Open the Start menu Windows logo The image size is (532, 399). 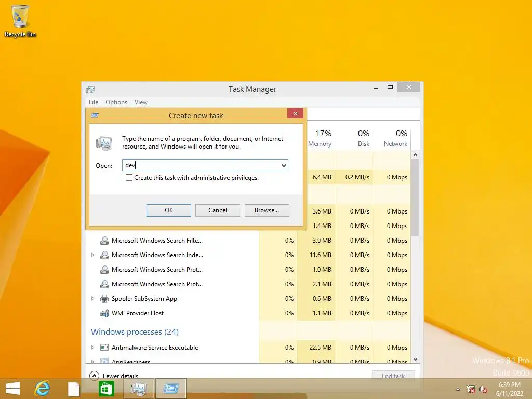[x=13, y=389]
